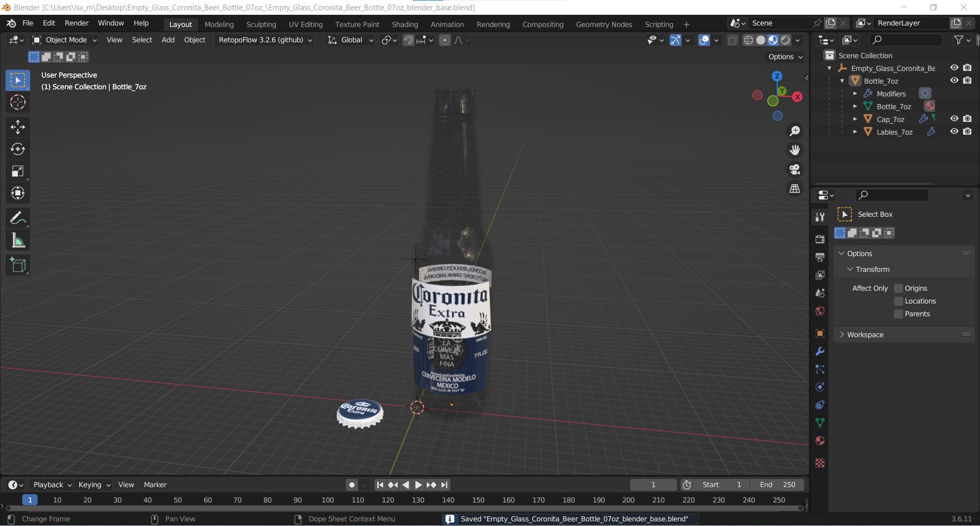Click the current frame number field
The height and width of the screenshot is (526, 980).
tap(653, 485)
